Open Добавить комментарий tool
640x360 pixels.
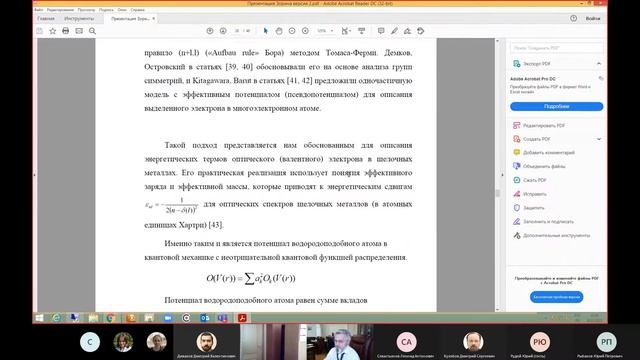point(544,153)
